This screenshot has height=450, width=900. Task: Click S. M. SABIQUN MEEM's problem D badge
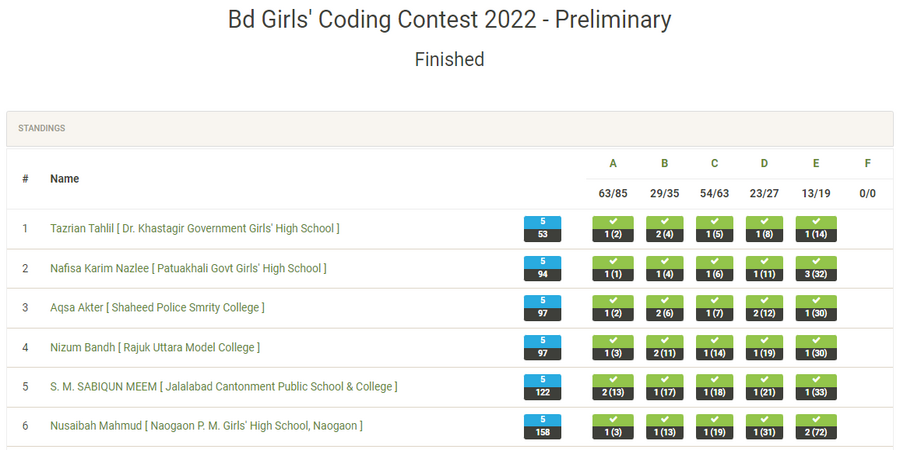point(765,387)
